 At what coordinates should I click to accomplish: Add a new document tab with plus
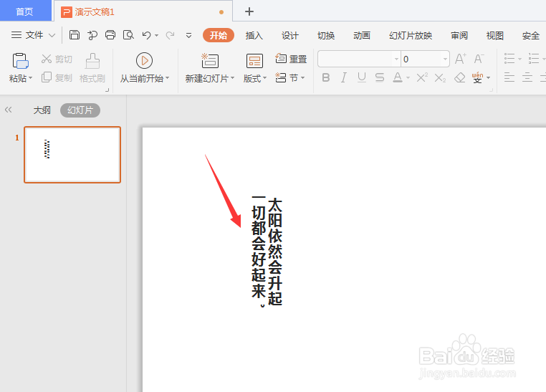click(x=249, y=11)
